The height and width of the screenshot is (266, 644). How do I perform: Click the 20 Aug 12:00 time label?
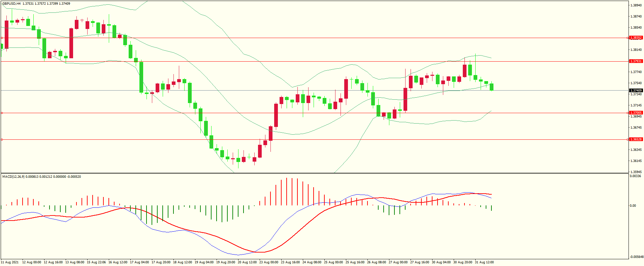[x=247, y=262]
